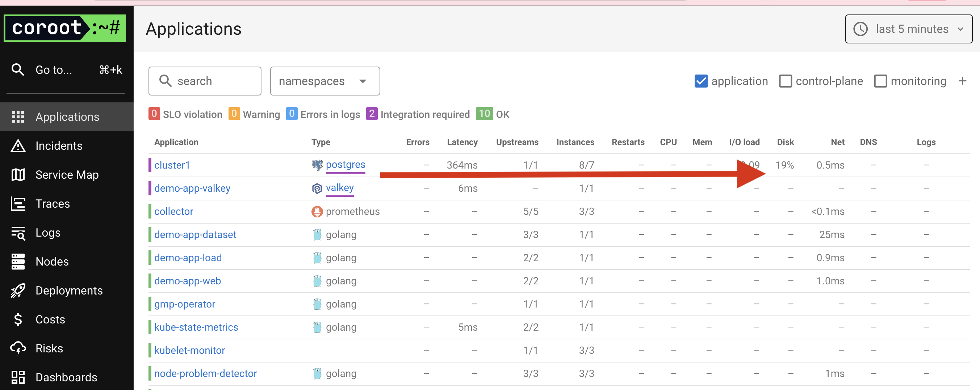Image resolution: width=980 pixels, height=390 pixels.
Task: Toggle the Errors in logs filter
Action: (323, 114)
